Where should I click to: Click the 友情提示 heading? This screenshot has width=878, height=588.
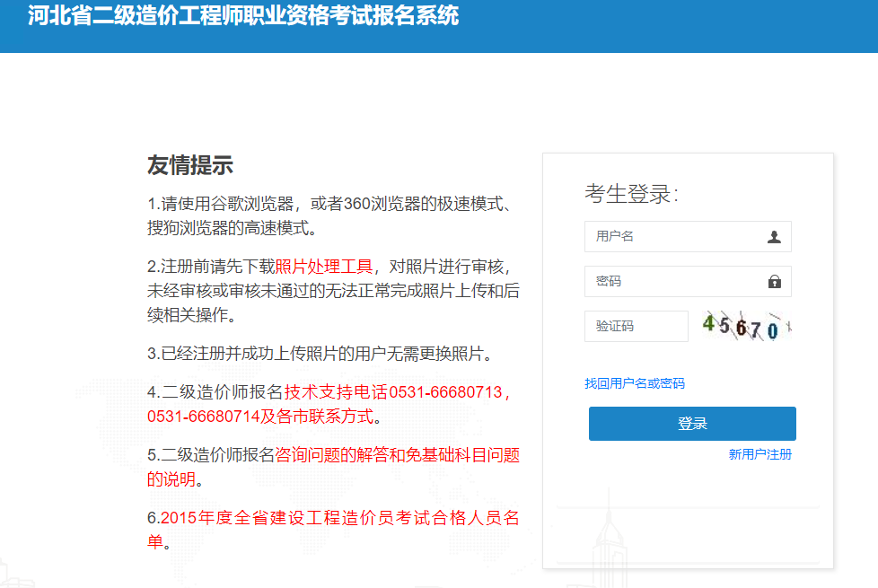pos(189,165)
